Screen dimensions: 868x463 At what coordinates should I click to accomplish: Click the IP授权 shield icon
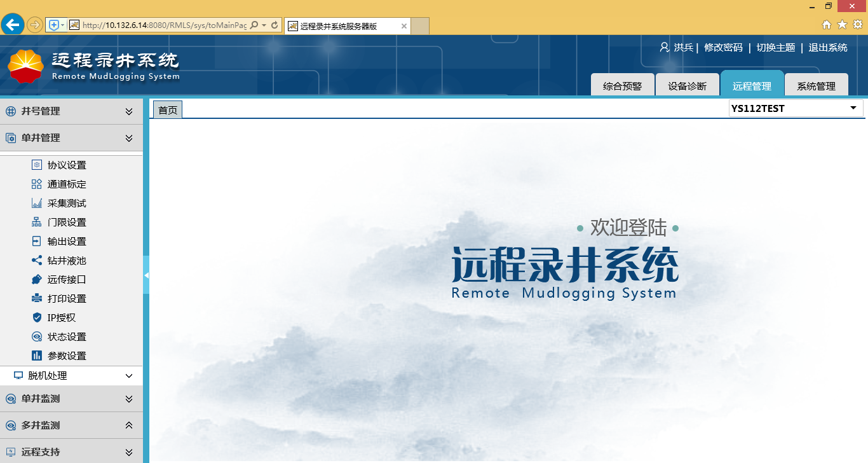(37, 318)
